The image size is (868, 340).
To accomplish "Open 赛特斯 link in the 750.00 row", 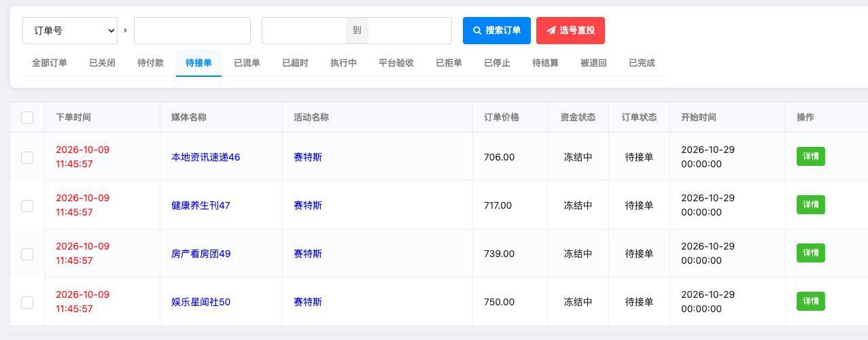I will (308, 302).
